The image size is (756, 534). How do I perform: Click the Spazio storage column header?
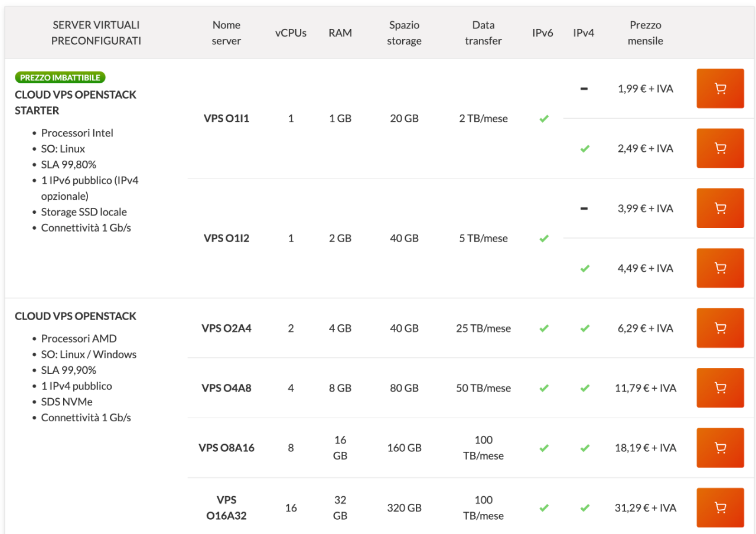[404, 33]
